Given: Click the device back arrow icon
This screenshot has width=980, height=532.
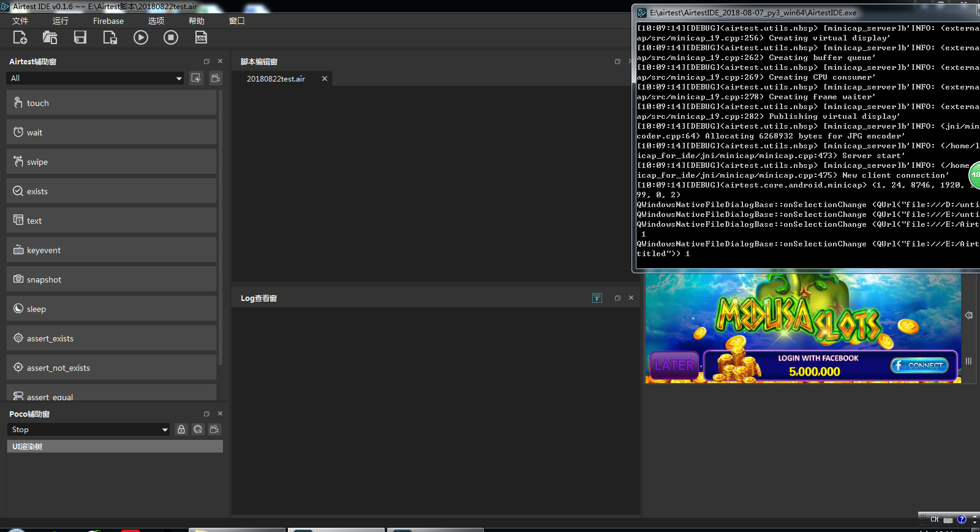Looking at the screenshot, I should (969, 315).
